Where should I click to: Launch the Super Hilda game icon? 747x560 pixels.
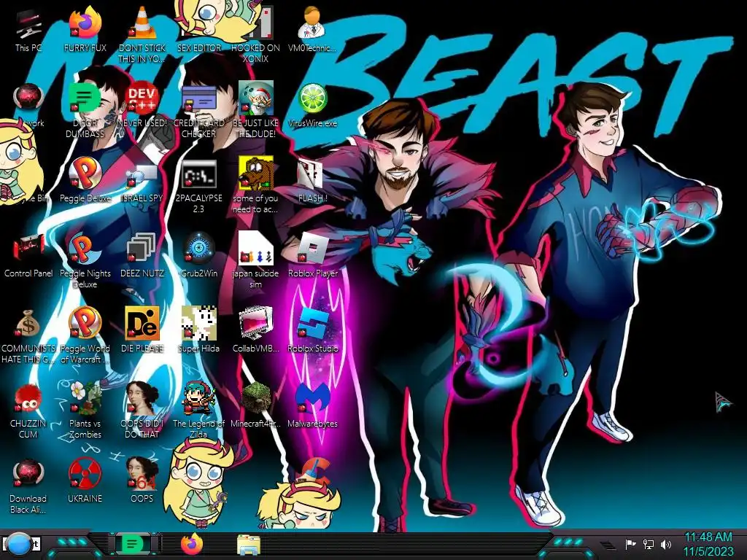click(198, 330)
